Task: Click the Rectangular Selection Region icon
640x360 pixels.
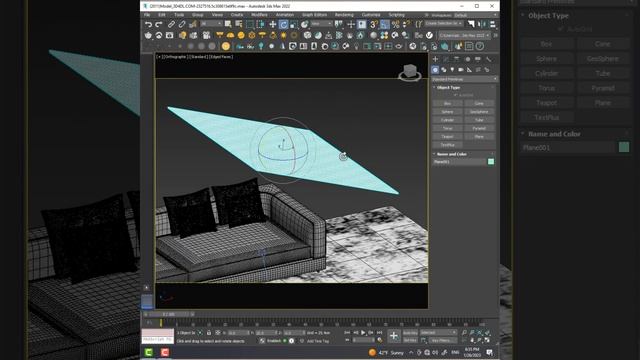Action: (250, 24)
